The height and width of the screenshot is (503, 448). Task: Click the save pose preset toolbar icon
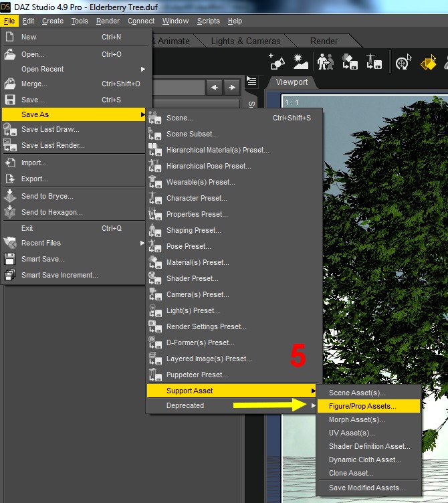(374, 62)
